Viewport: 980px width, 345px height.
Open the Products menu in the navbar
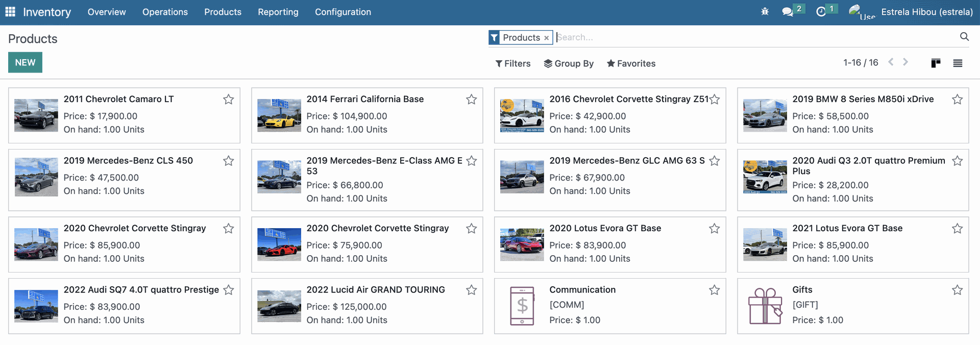(223, 12)
